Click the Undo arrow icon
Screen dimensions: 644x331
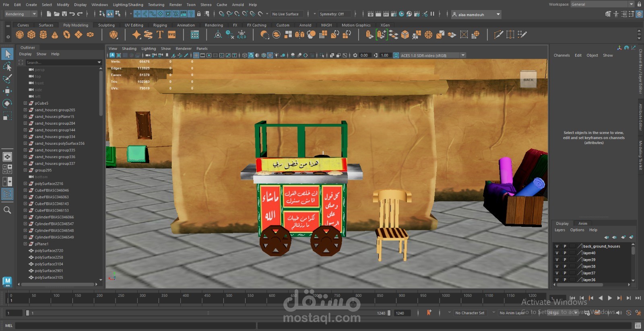[72, 14]
